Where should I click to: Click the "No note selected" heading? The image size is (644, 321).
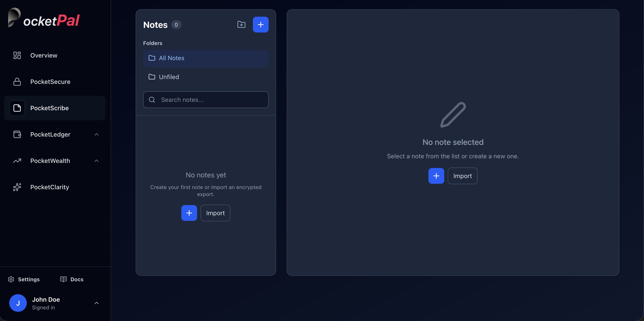[x=453, y=142]
